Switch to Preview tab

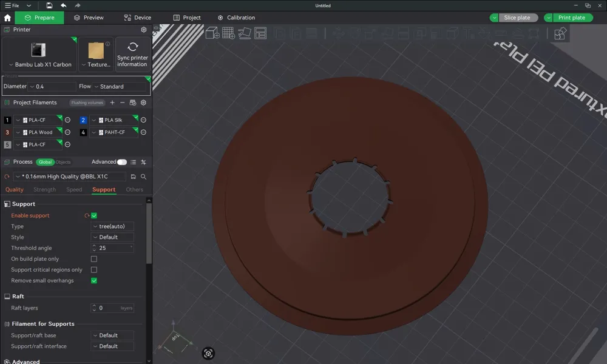pyautogui.click(x=89, y=18)
